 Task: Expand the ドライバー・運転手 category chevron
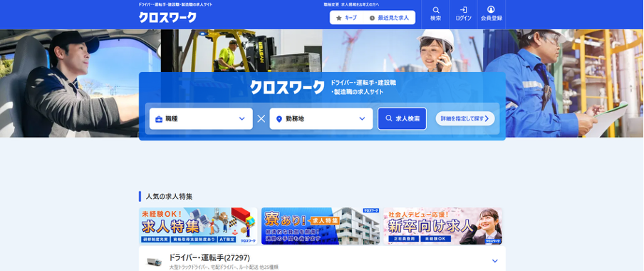point(495,261)
